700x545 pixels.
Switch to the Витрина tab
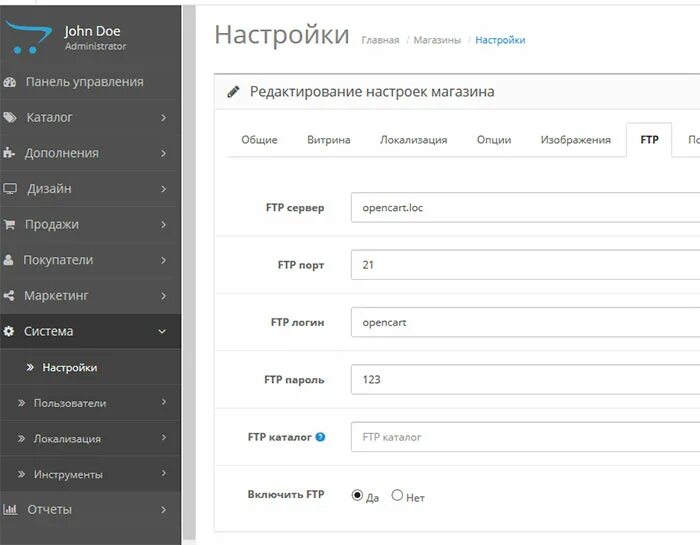coord(329,140)
